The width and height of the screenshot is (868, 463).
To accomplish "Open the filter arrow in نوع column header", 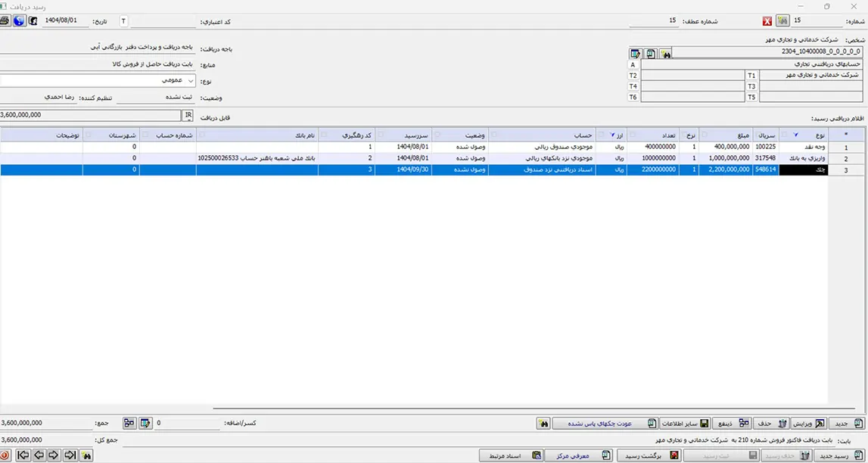I will click(795, 135).
